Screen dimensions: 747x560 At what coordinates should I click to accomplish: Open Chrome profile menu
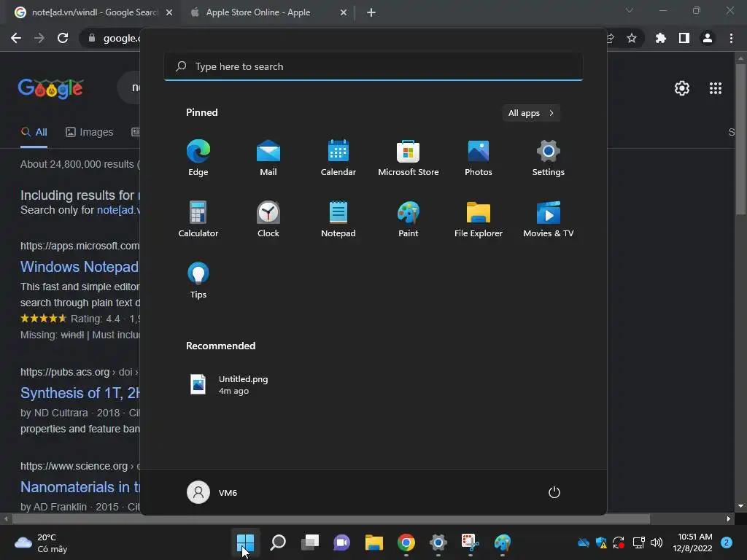pyautogui.click(x=708, y=38)
